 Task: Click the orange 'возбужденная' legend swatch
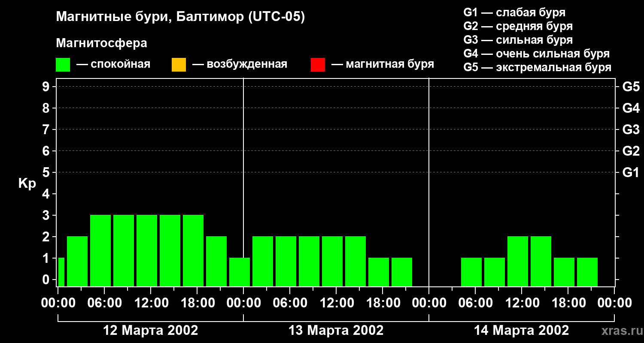tap(179, 65)
